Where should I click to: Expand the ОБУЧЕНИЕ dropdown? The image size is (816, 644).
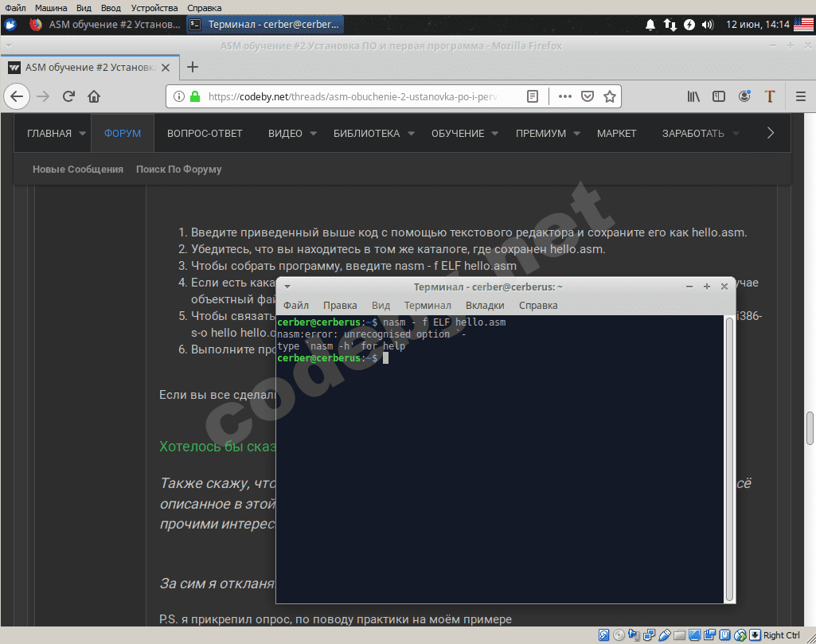[495, 133]
